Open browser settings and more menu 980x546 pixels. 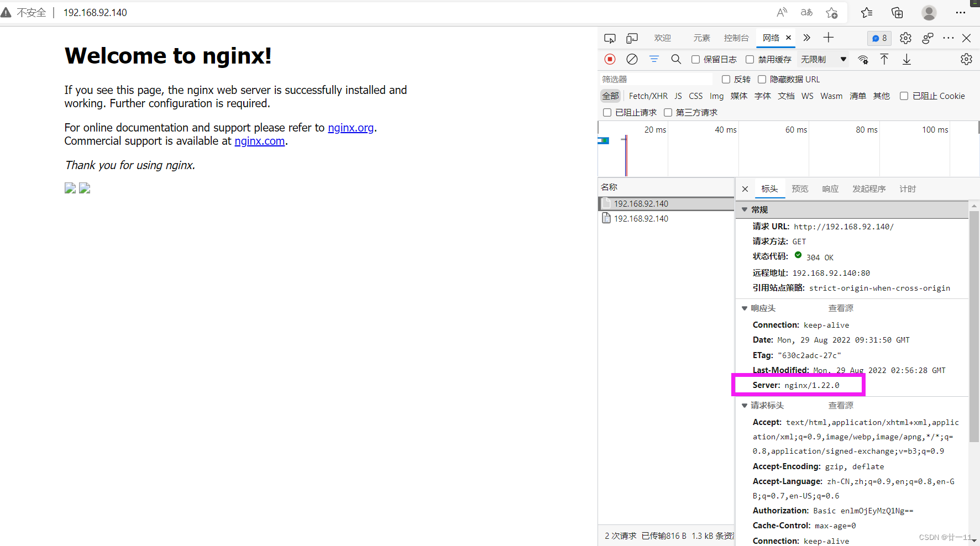coord(961,12)
